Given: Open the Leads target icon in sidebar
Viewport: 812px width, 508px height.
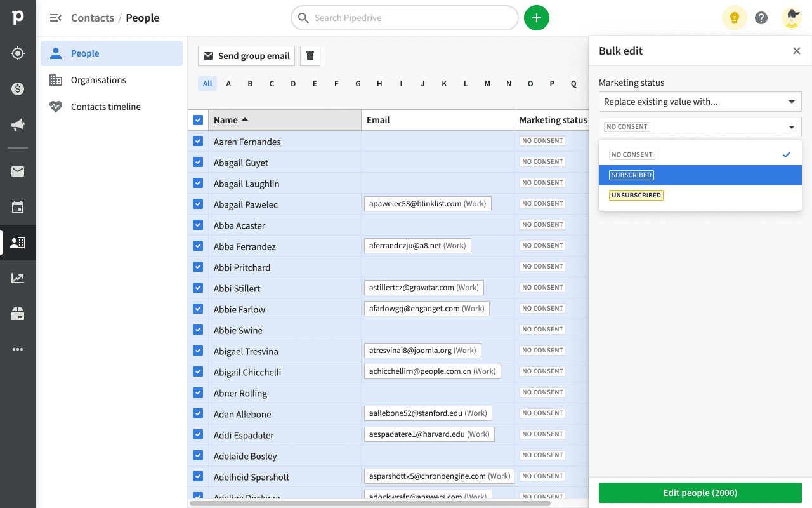Looking at the screenshot, I should 18,53.
